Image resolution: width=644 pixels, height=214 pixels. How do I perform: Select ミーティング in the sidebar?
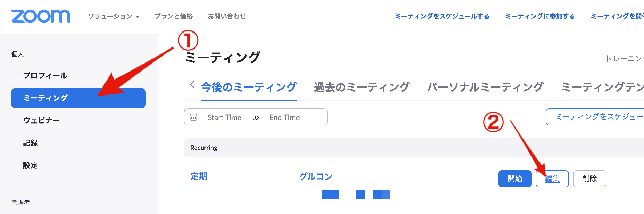pos(78,98)
